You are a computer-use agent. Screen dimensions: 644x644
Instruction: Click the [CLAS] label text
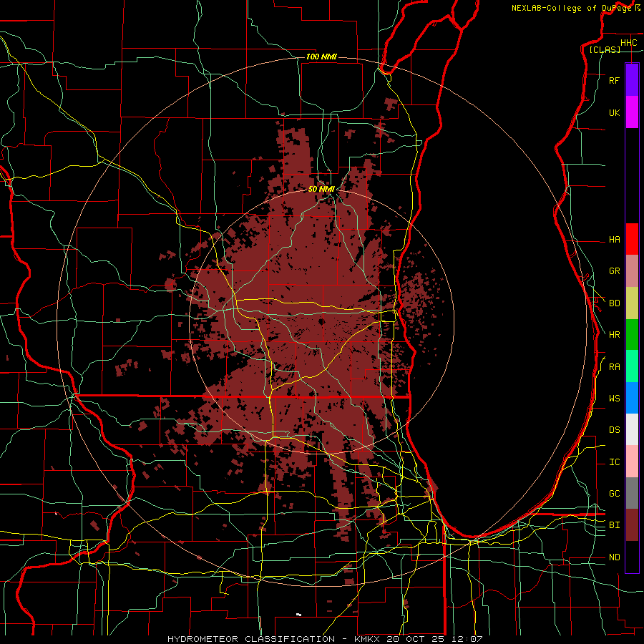tap(605, 50)
